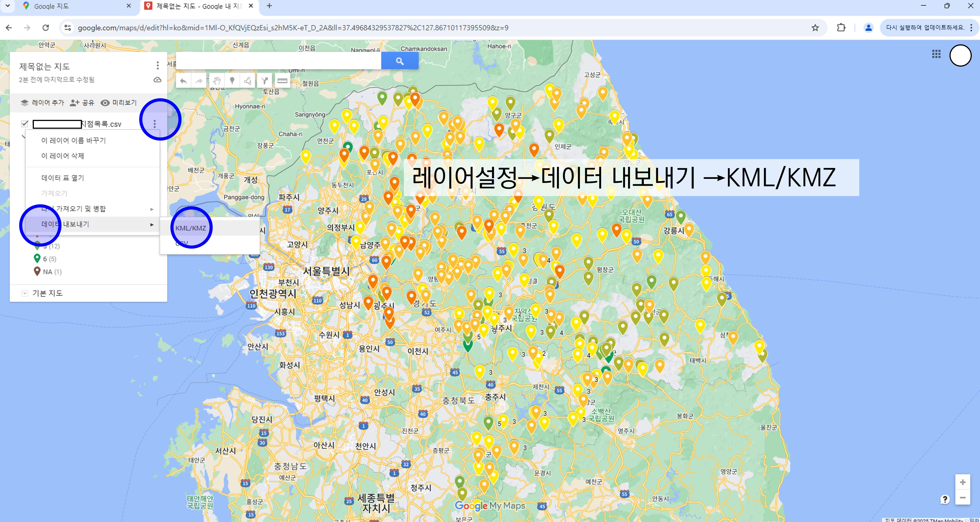The height and width of the screenshot is (522, 980).
Task: Choose KML/KMZ export option
Action: (191, 228)
